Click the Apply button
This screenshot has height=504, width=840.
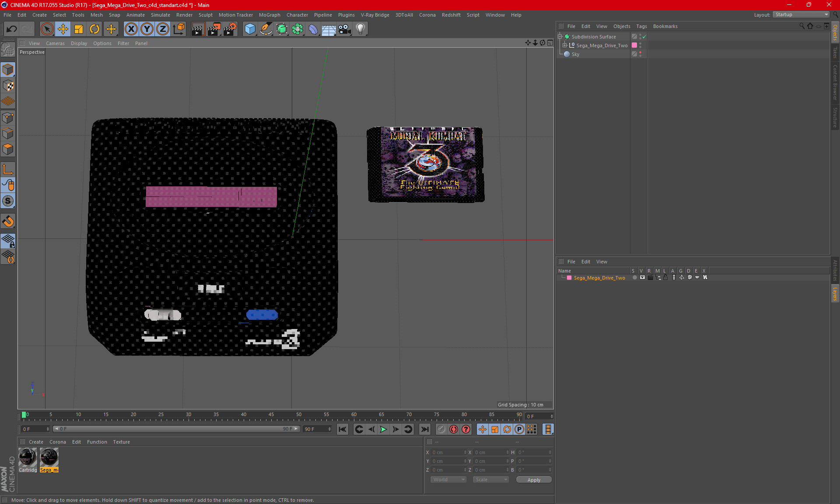coord(534,480)
